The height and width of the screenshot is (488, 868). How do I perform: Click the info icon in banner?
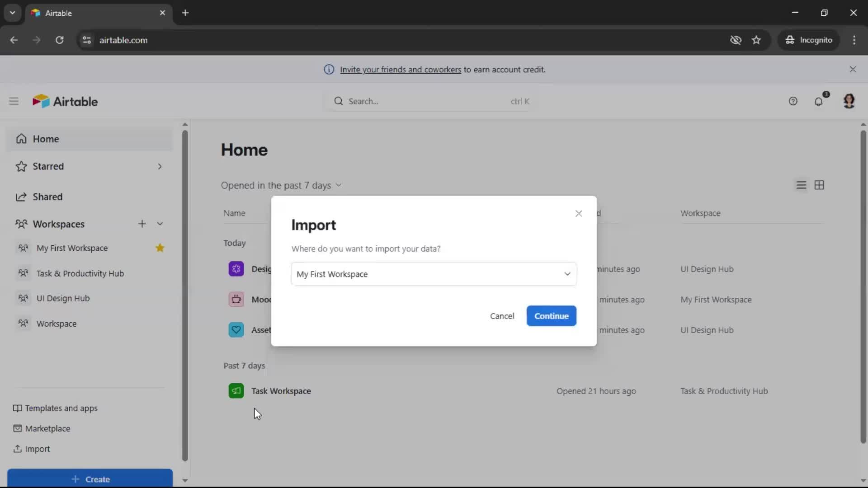coord(329,70)
